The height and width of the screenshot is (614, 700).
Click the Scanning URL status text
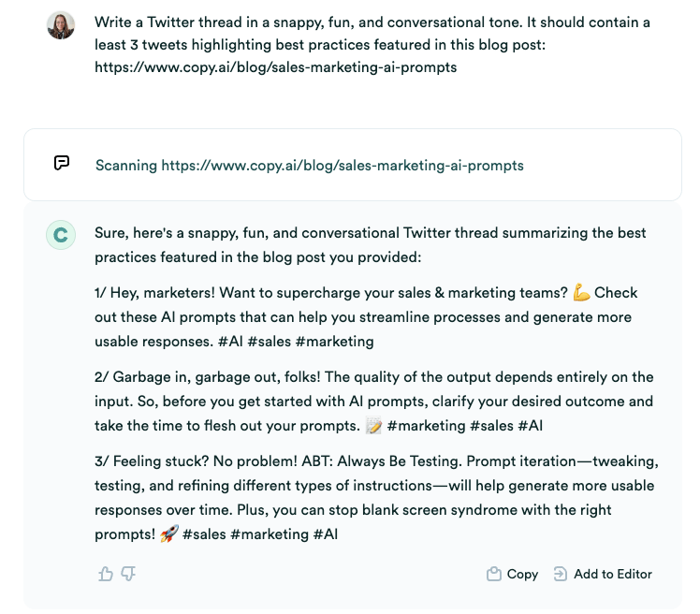pos(309,165)
